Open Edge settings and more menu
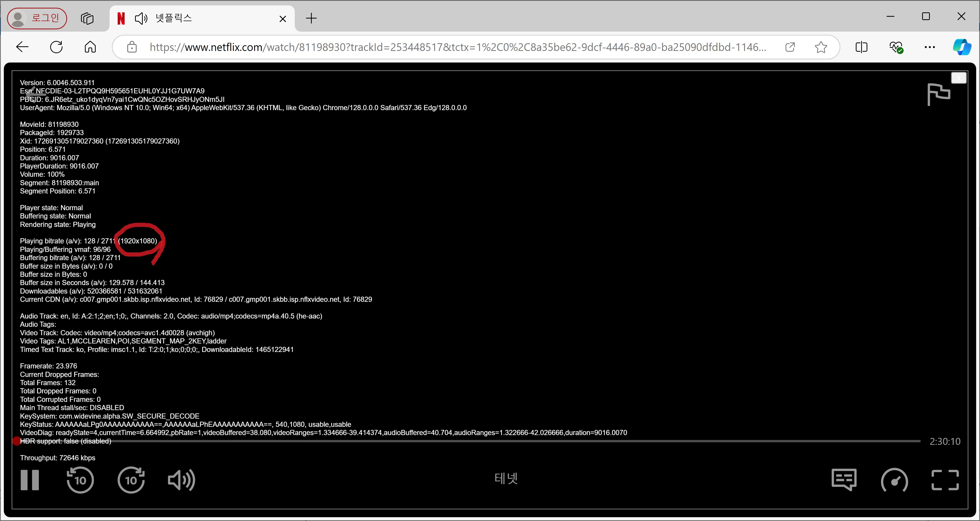980x521 pixels. pyautogui.click(x=930, y=47)
